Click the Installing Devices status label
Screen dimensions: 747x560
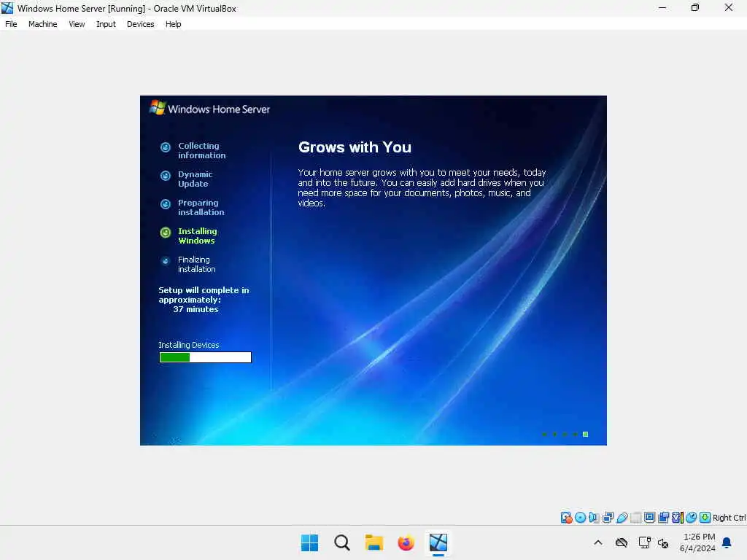point(189,345)
